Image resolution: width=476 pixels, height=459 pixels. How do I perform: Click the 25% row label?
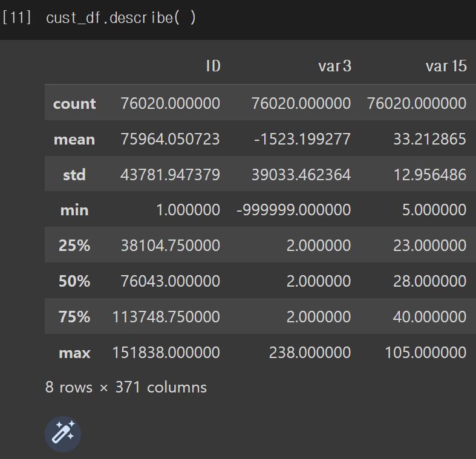point(74,246)
